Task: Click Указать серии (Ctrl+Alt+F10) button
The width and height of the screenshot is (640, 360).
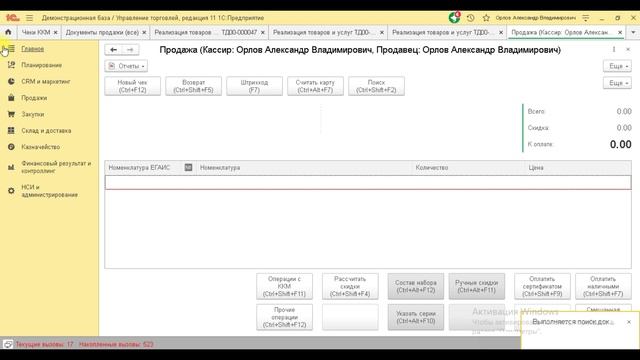Action: click(x=416, y=317)
